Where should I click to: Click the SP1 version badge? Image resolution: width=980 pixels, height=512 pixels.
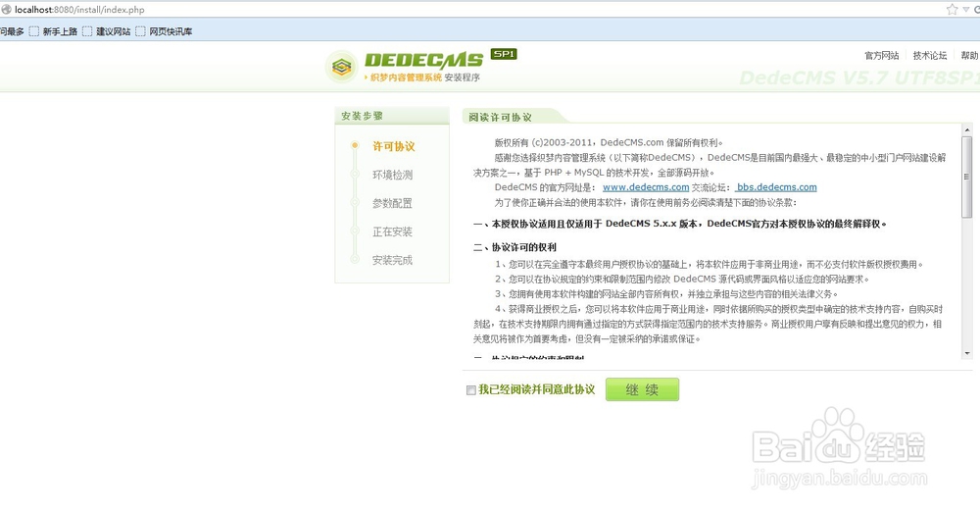point(503,54)
